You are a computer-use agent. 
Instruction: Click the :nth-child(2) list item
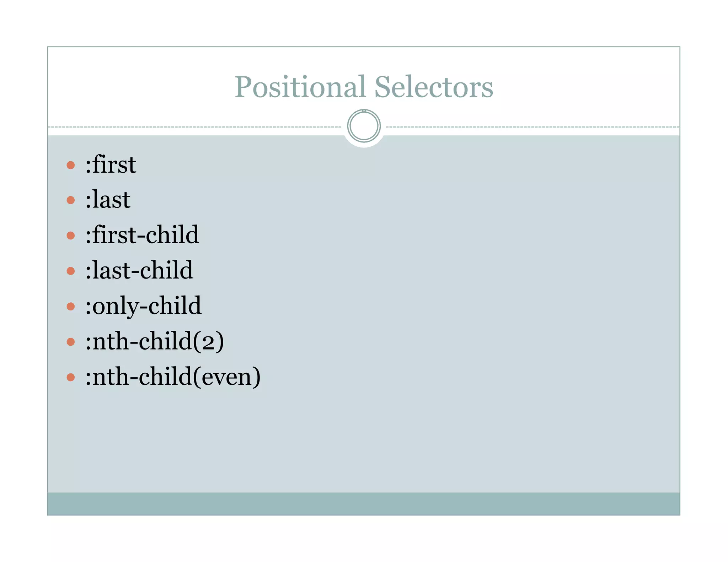coord(155,341)
